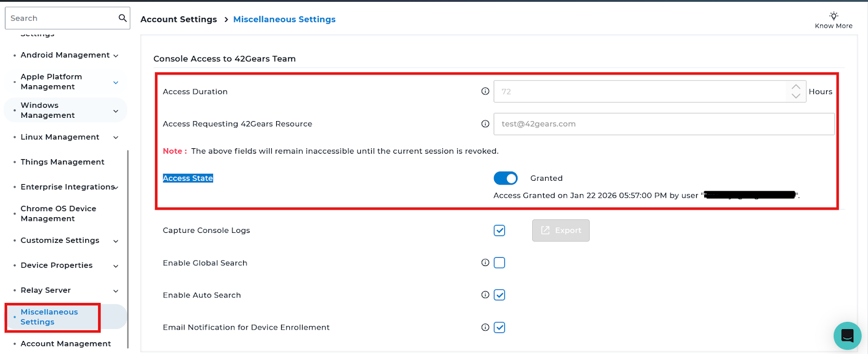Enable the Global Search checkbox
Viewport: 868px width, 354px height.
[499, 263]
